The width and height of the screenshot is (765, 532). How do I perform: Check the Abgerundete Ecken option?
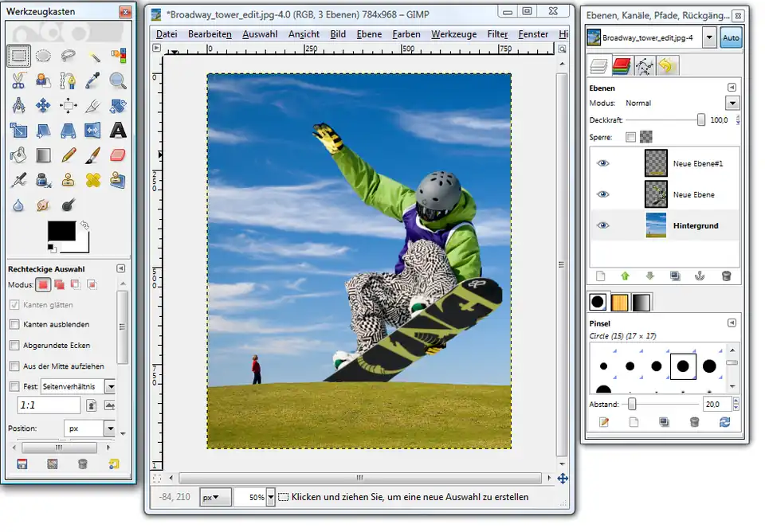[14, 346]
